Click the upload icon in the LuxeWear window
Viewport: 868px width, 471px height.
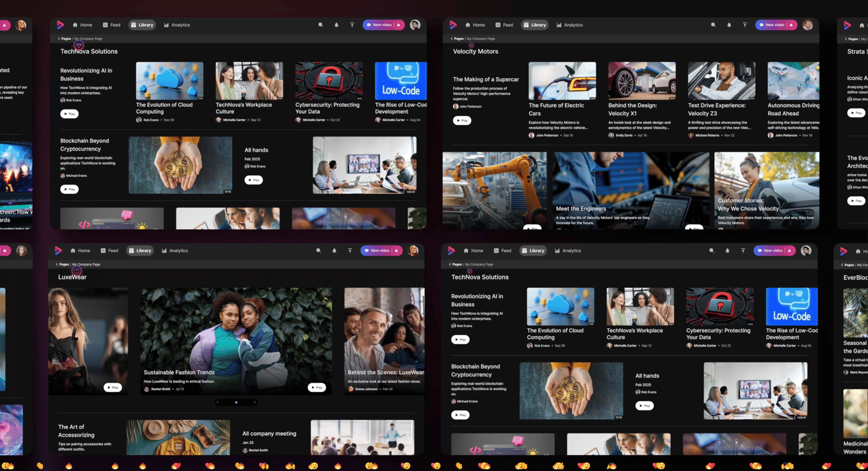point(350,251)
